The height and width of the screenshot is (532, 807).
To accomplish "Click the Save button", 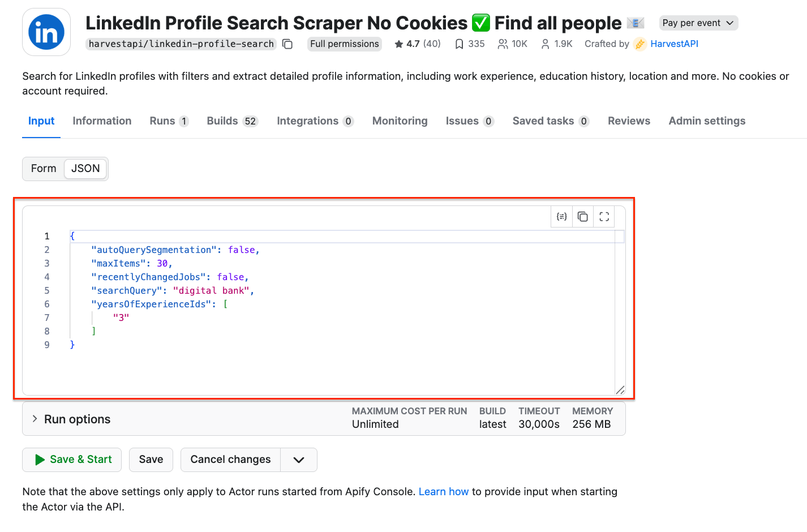I will [151, 460].
